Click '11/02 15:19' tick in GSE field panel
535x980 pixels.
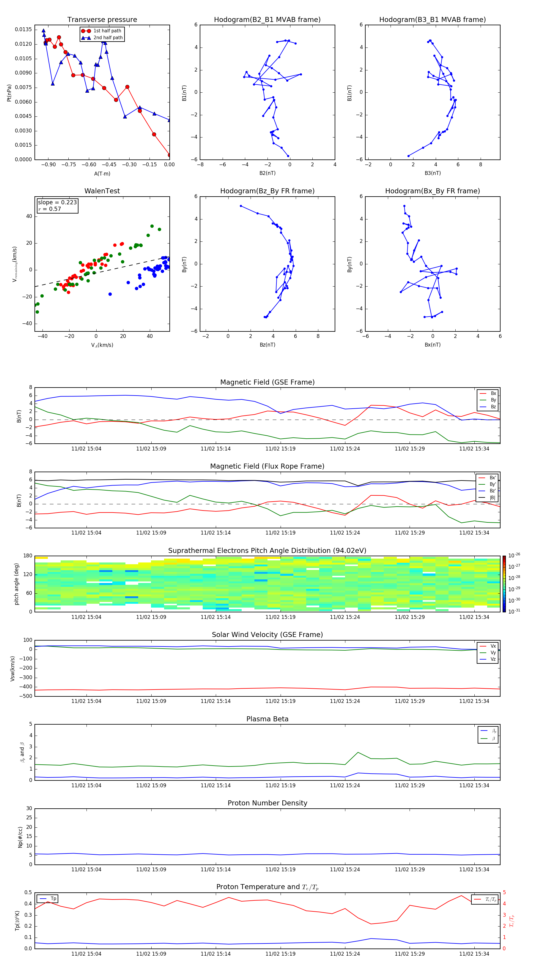click(280, 449)
